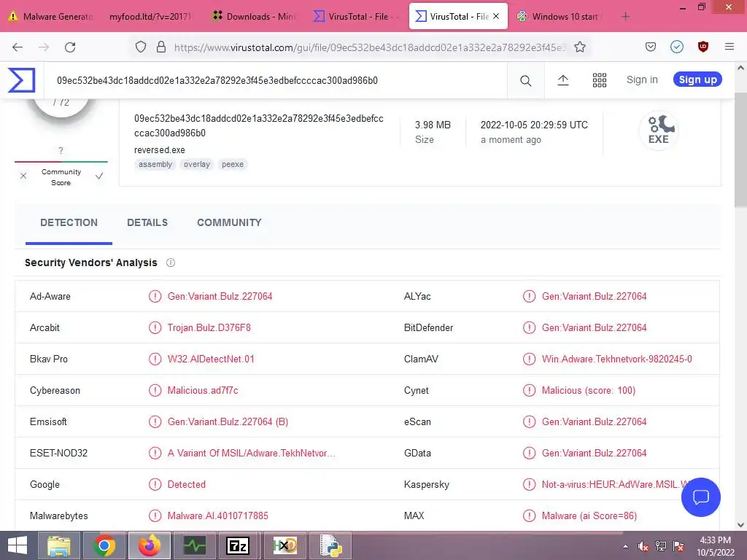Click the taskbar clock 4:33 PM
The width and height of the screenshot is (747, 560).
click(x=716, y=540)
